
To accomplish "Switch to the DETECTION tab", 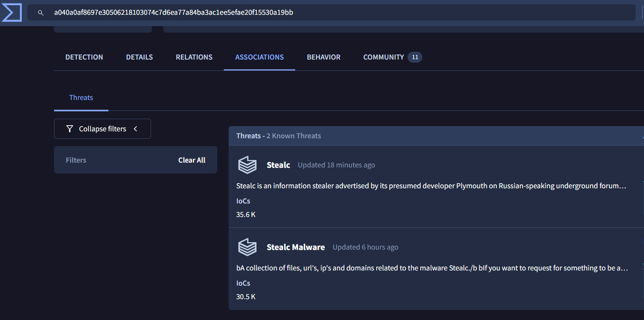I will point(84,57).
